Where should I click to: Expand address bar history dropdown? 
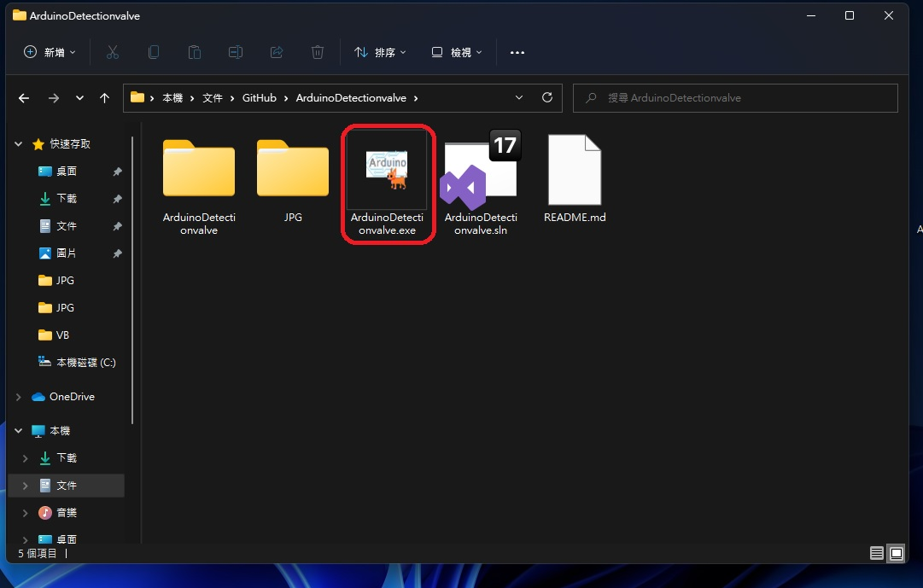tap(518, 97)
